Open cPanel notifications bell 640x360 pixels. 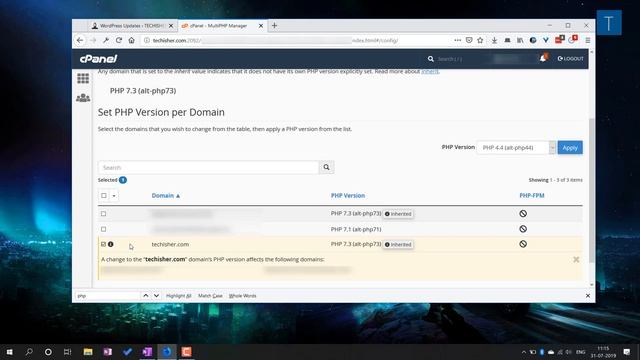click(543, 58)
